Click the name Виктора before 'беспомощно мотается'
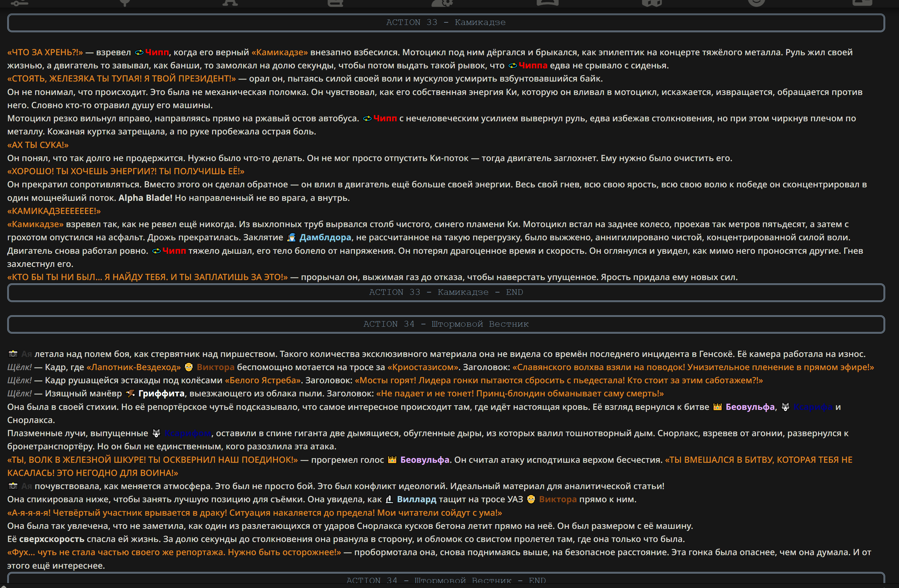The height and width of the screenshot is (588, 899). pos(215,367)
